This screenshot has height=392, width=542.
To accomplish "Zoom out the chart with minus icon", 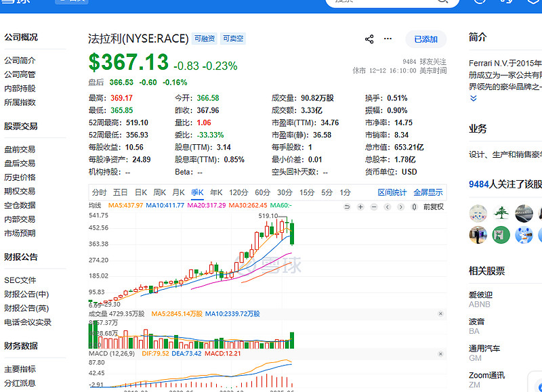I will [374, 206].
